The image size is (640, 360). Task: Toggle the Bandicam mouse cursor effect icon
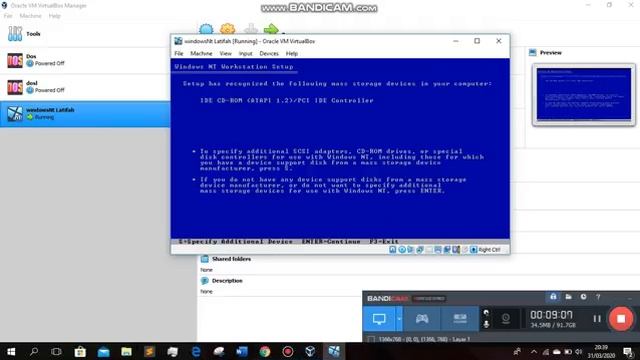(x=486, y=313)
